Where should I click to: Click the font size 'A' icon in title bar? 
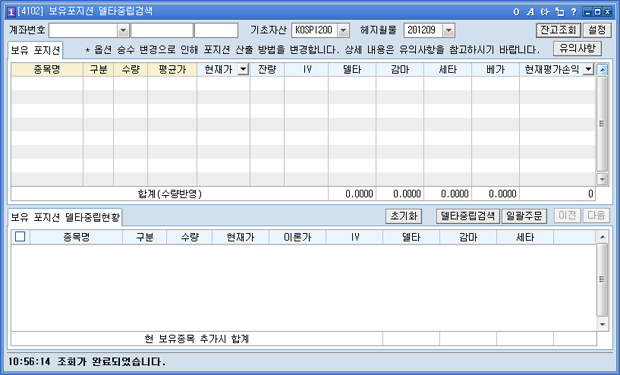(530, 12)
